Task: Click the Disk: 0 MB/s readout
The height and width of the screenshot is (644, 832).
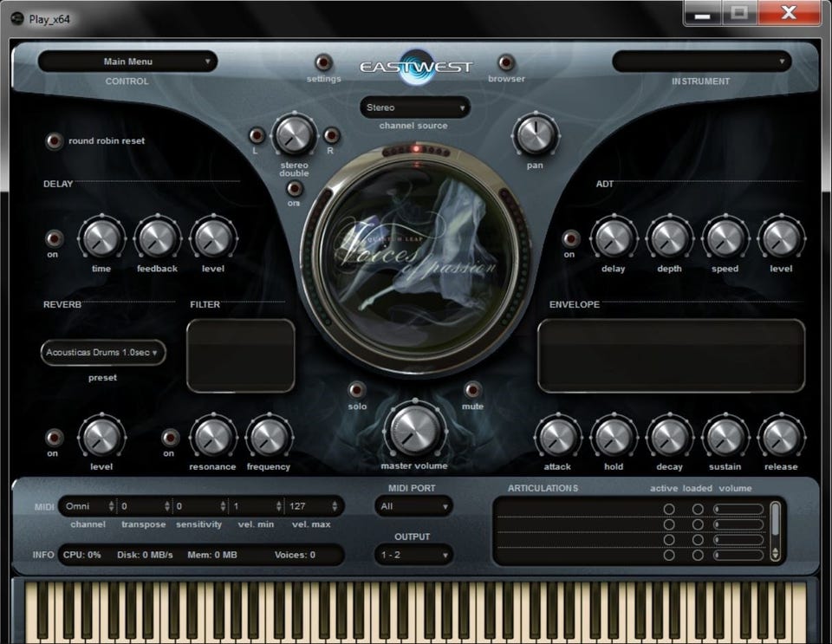Action: point(145,555)
